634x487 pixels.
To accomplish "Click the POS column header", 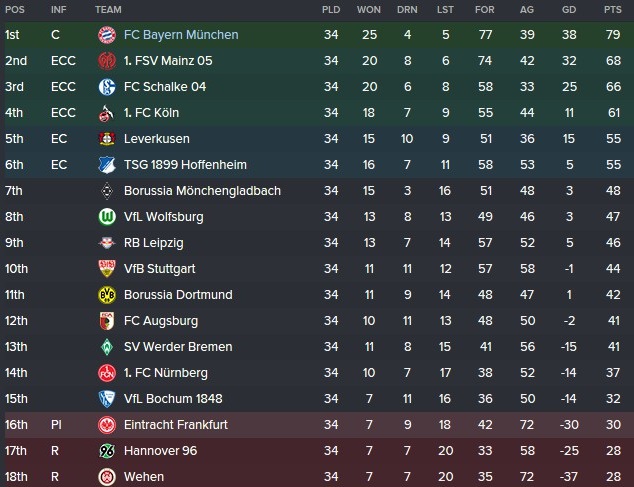I will [x=15, y=10].
